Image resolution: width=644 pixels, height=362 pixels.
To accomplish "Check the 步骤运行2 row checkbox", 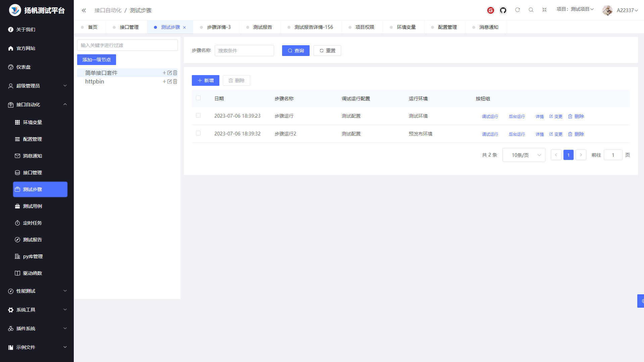I will pos(198,133).
